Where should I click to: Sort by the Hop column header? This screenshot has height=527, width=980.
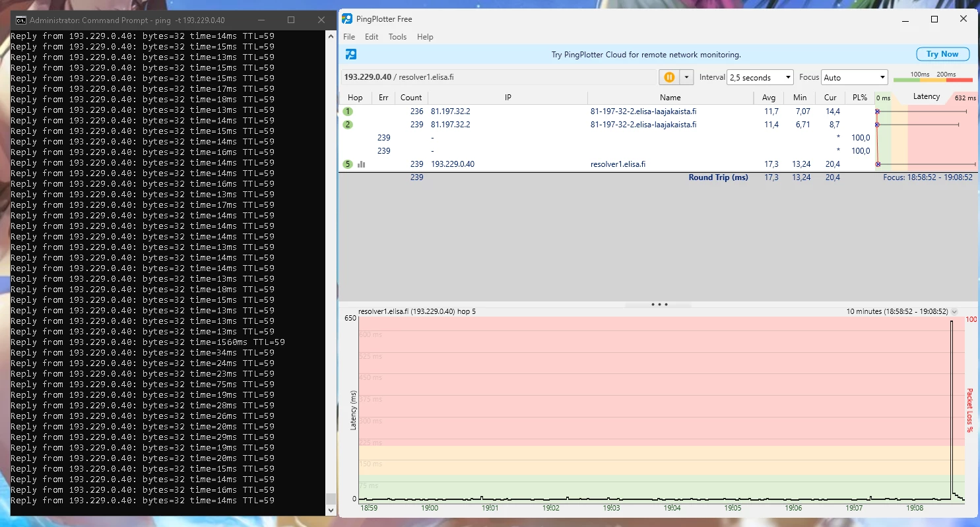click(355, 98)
